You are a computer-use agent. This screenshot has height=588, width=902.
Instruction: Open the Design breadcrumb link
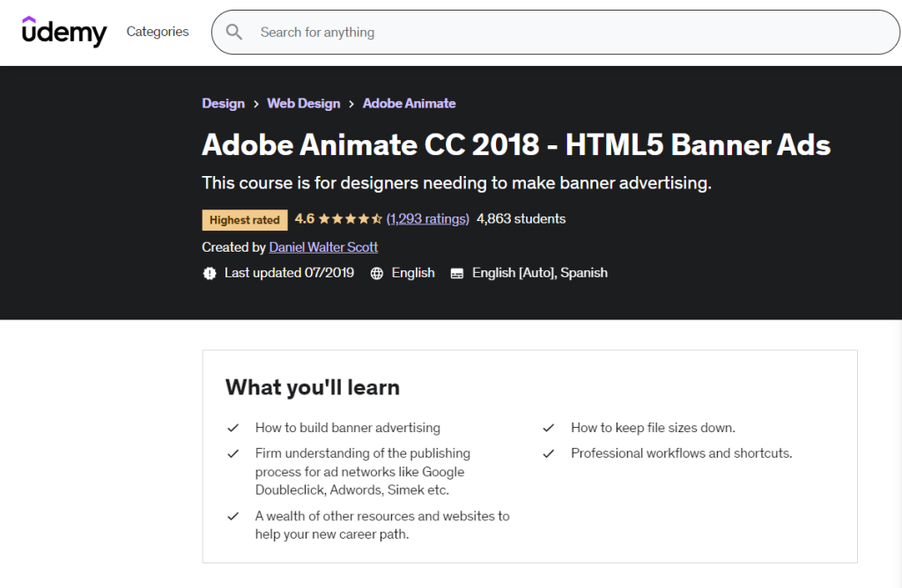point(223,103)
